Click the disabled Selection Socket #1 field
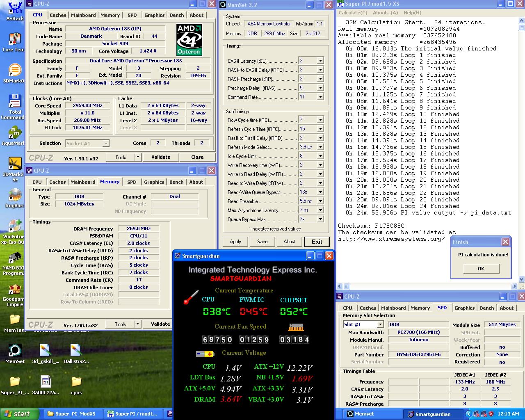This screenshot has height=420, width=525. pyautogui.click(x=87, y=143)
